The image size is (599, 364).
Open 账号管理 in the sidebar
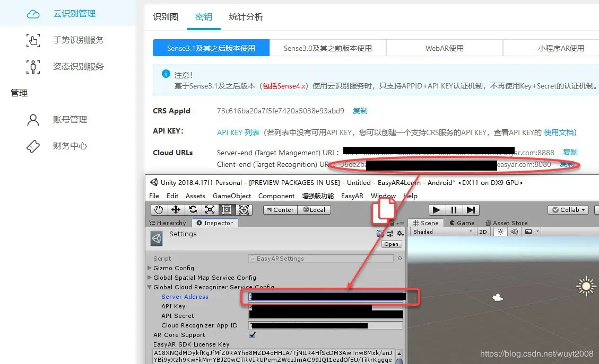tap(70, 119)
